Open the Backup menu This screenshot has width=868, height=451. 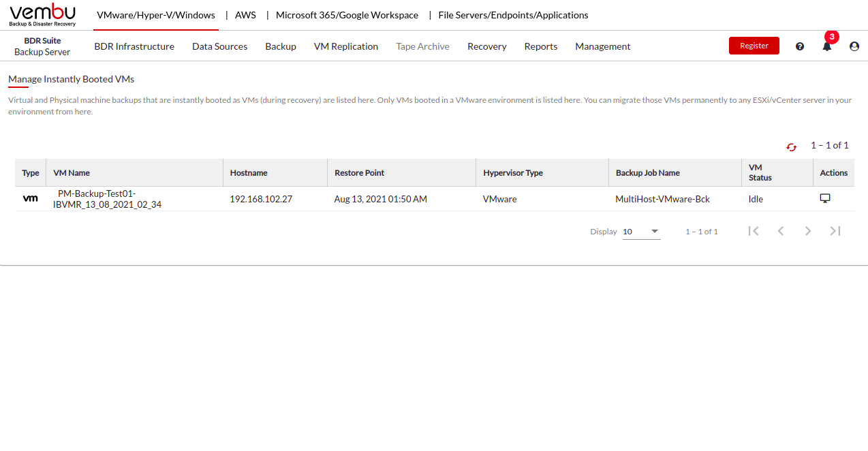[281, 46]
